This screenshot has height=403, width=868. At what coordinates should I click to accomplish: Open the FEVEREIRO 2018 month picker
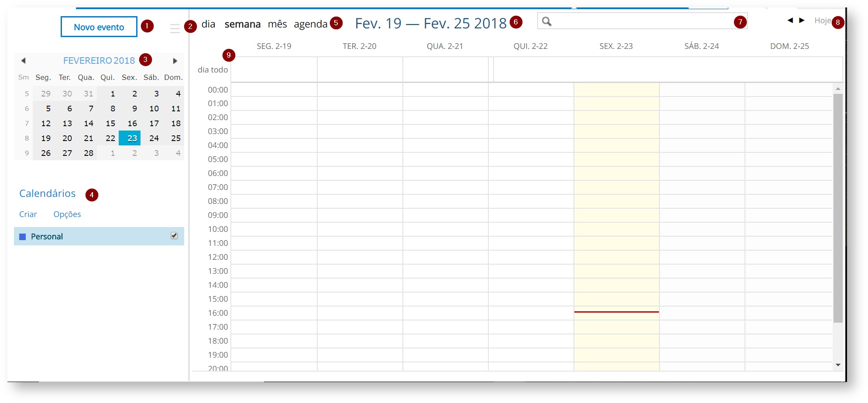[99, 61]
